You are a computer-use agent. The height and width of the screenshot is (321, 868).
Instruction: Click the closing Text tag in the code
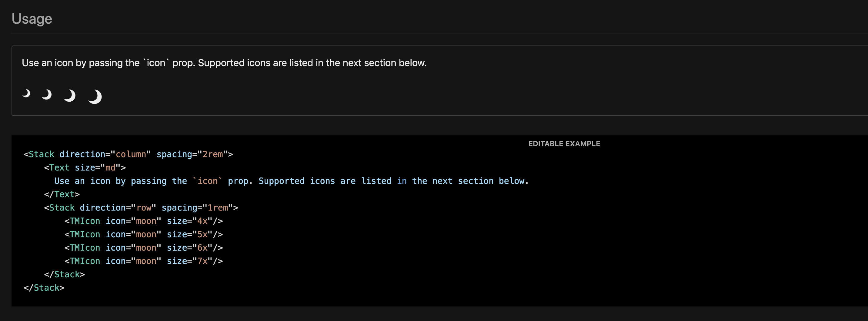(x=62, y=194)
